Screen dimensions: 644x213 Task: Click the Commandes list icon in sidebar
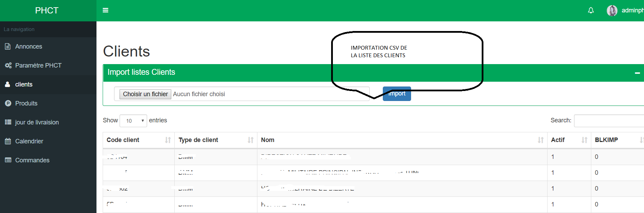click(x=8, y=160)
